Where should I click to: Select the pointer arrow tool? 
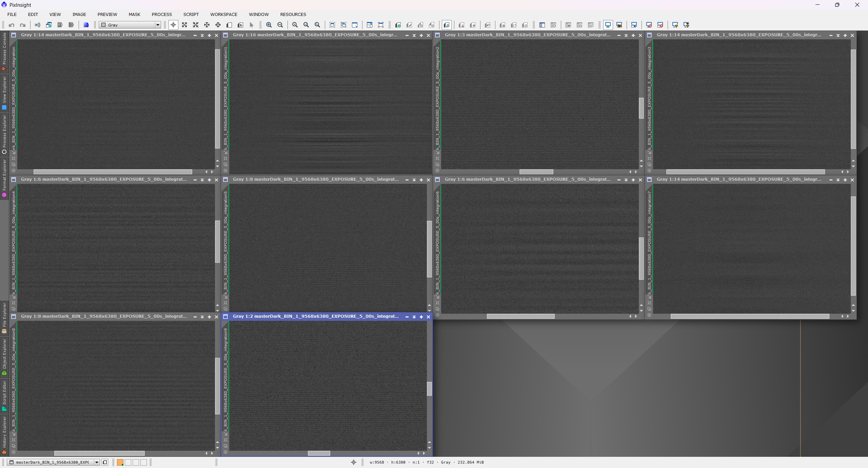(252, 25)
